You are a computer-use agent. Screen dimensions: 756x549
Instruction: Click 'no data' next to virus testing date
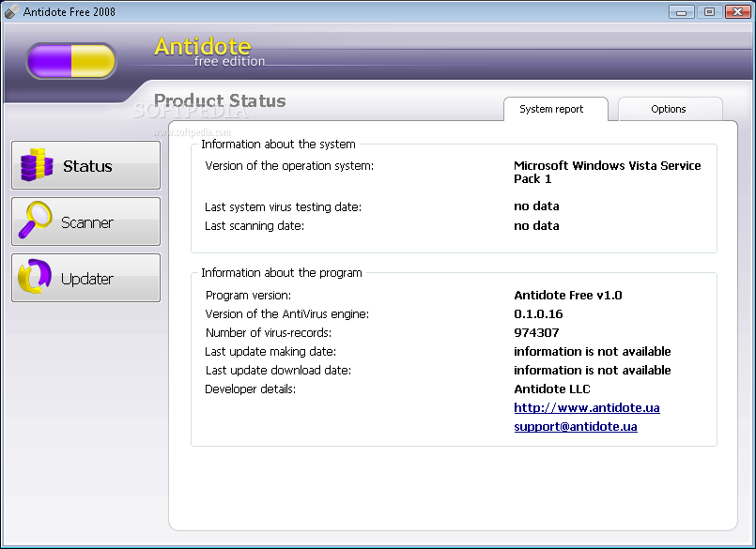point(536,206)
